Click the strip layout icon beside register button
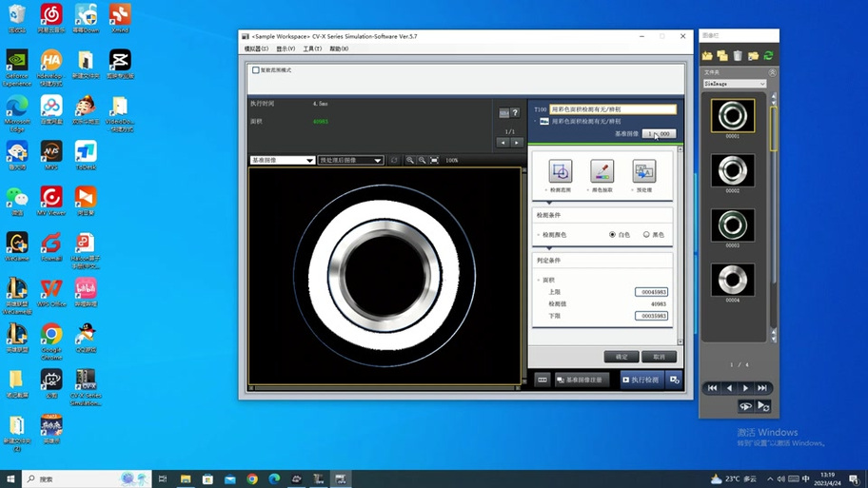This screenshot has height=488, width=868. (x=542, y=380)
